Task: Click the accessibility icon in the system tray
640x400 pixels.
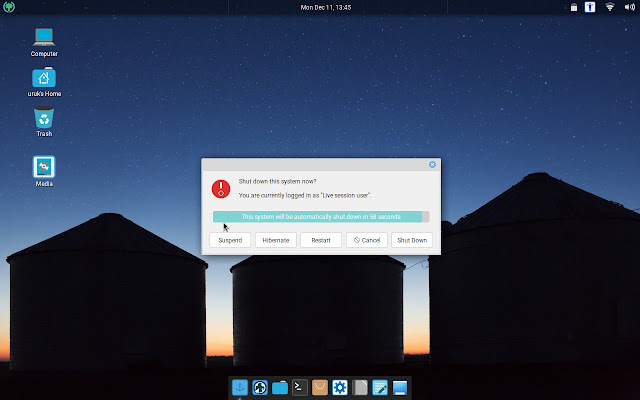Action: tap(590, 7)
